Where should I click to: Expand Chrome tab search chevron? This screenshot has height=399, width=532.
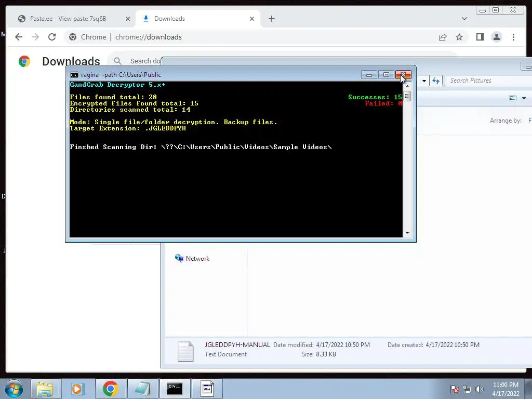point(464,19)
